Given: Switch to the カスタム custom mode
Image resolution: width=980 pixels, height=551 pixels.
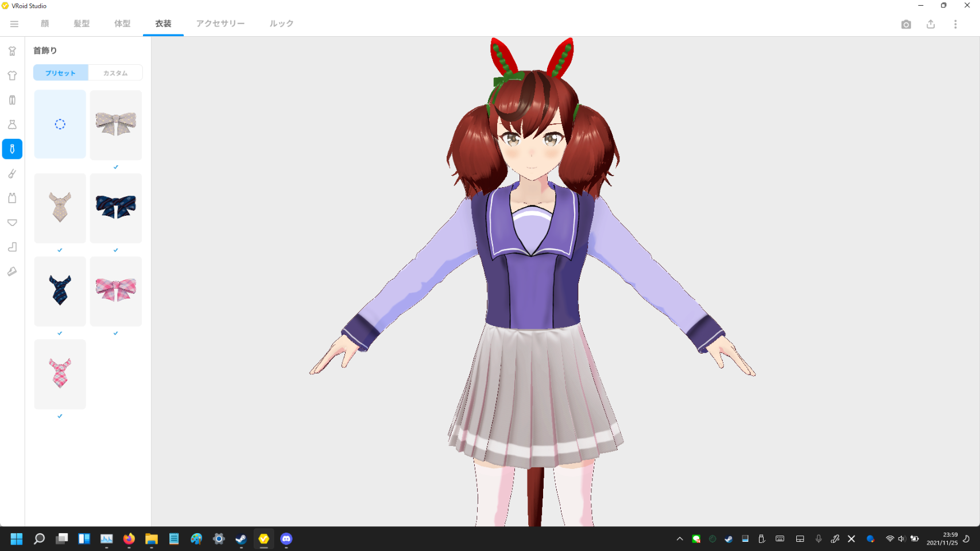Looking at the screenshot, I should (x=115, y=73).
